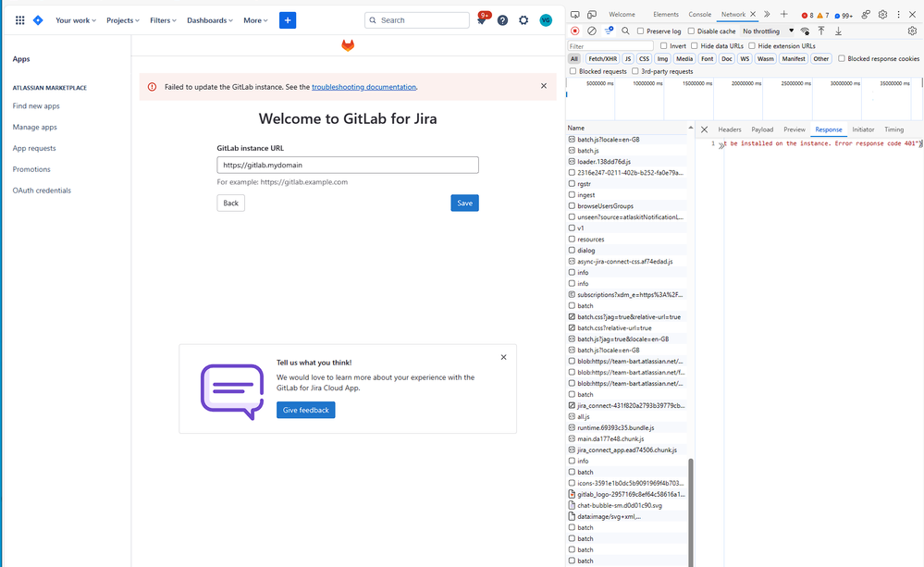924x567 pixels.
Task: Open network conditions icon
Action: coord(805,31)
